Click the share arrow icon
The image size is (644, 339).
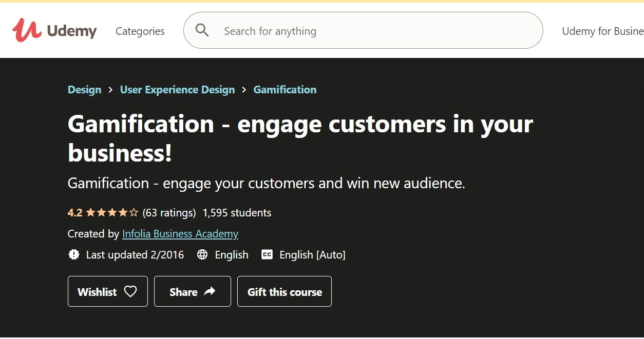210,292
